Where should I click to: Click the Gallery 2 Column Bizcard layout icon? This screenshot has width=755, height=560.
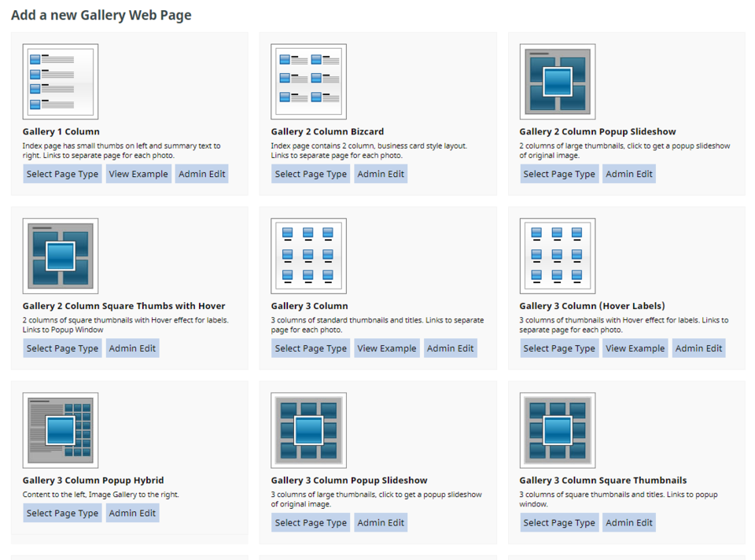(309, 82)
